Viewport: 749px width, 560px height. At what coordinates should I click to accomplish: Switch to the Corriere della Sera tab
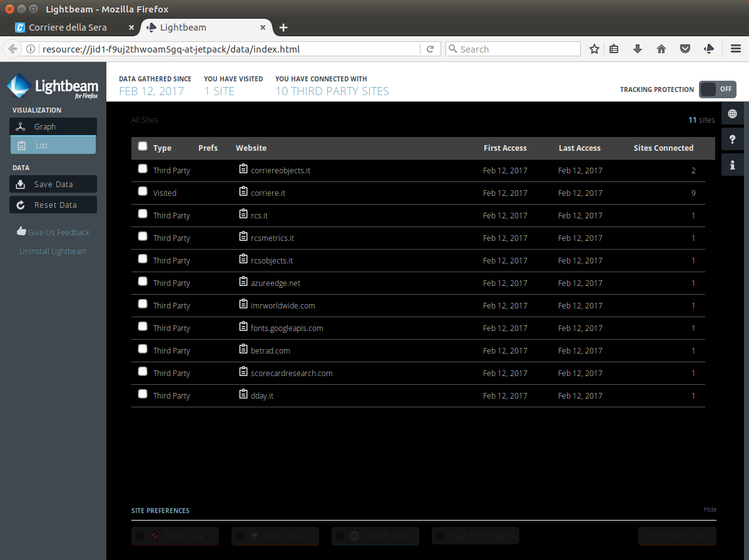click(x=68, y=28)
